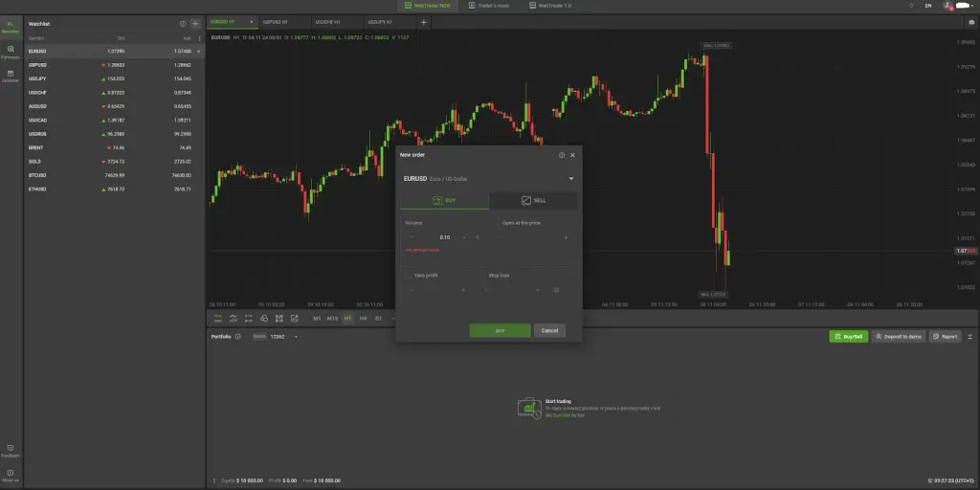The width and height of the screenshot is (980, 490).
Task: Open the account 12362 dropdown
Action: 296,337
